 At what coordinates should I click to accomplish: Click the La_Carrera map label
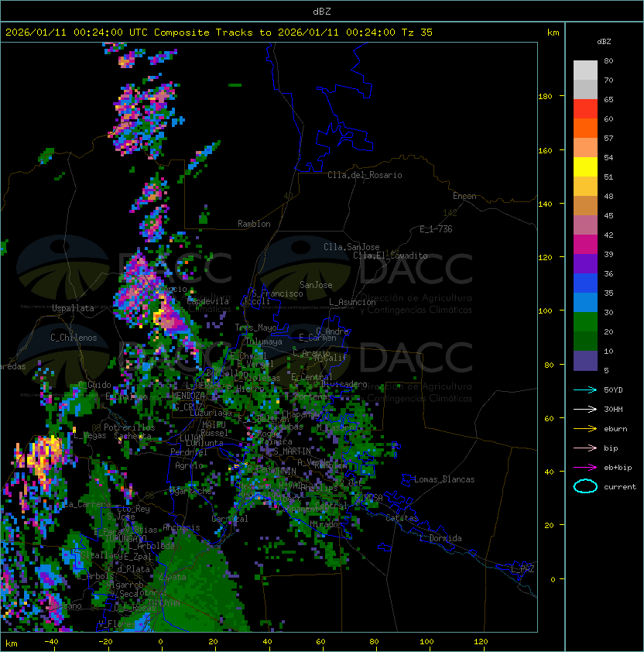click(87, 504)
